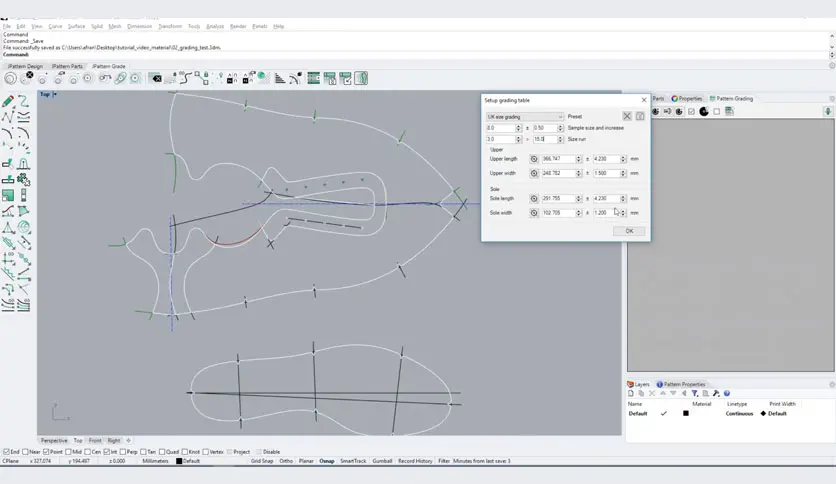Image resolution: width=836 pixels, height=484 pixels.
Task: Click the size run end field showing 15.0
Action: (545, 139)
